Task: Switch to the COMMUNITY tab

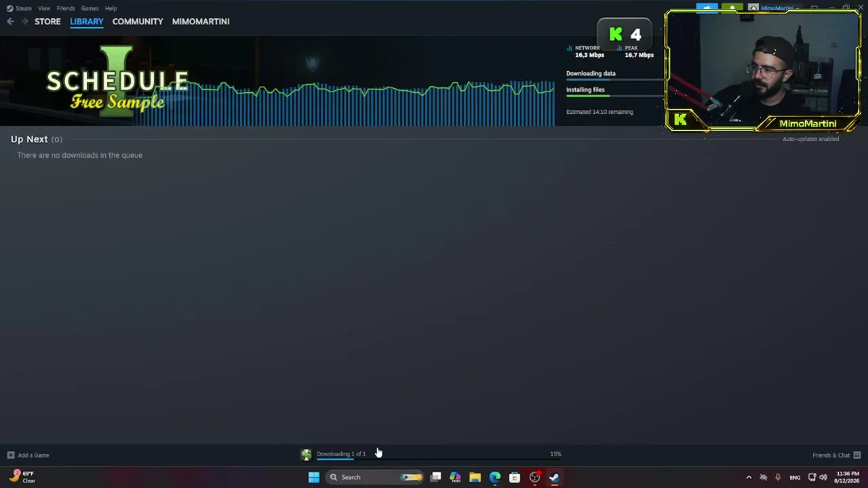Action: 138,22
